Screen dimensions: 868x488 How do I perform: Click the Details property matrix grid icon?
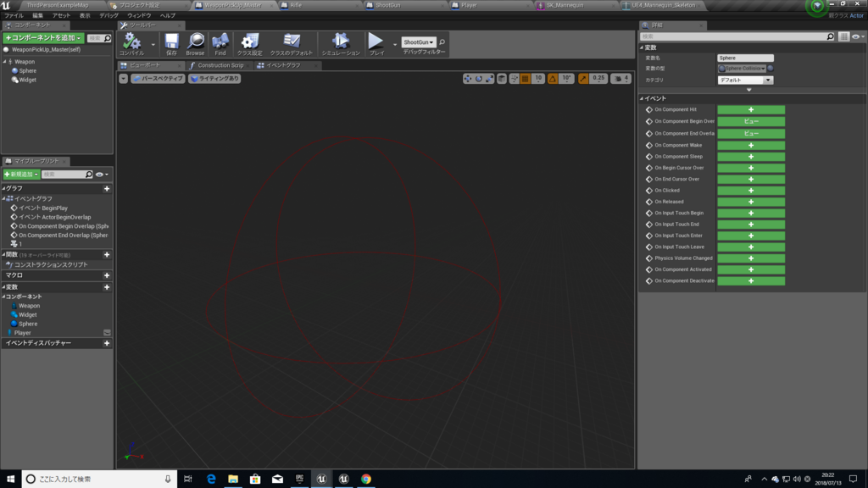(x=843, y=36)
